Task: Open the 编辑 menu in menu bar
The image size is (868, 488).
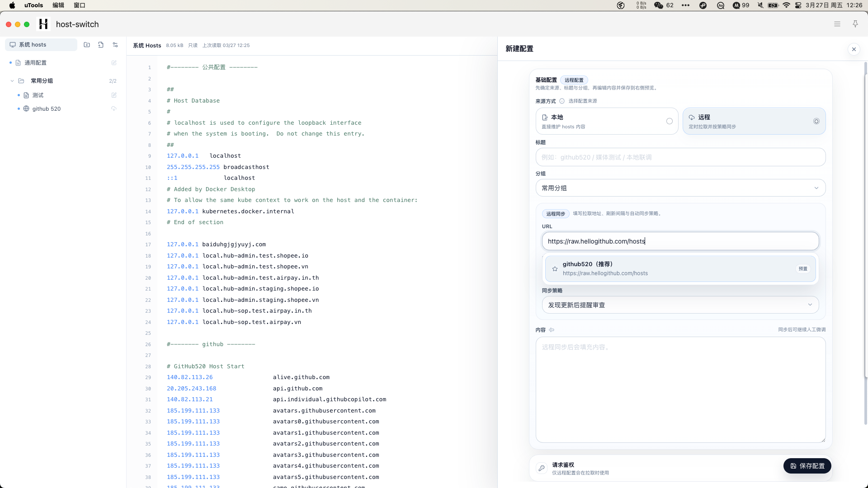Action: (58, 5)
